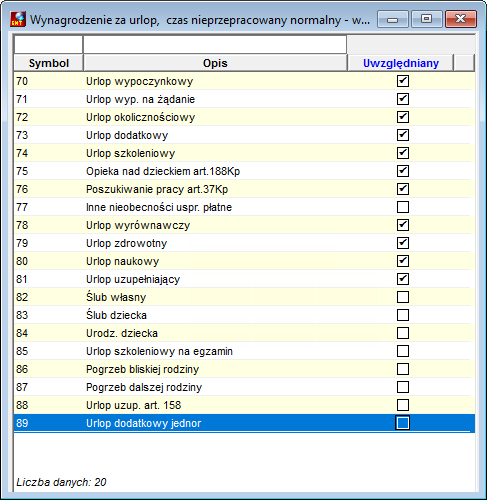The height and width of the screenshot is (501, 488).
Task: Minimize the window
Action: pyautogui.click(x=393, y=19)
